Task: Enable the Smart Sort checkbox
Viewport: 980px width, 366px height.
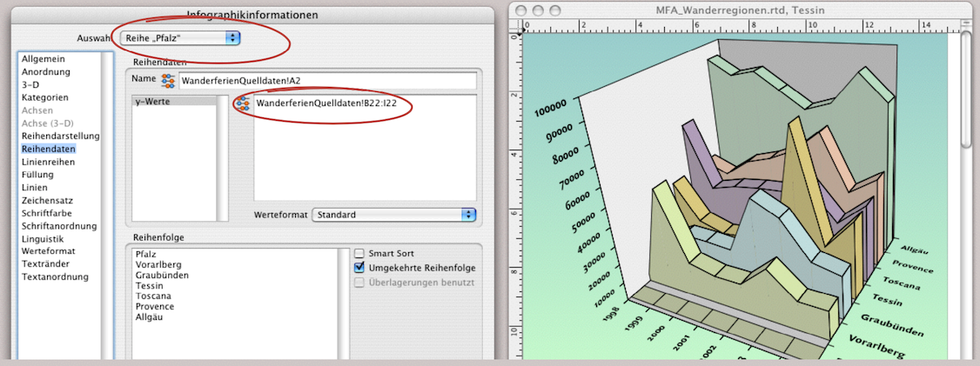Action: coord(359,254)
